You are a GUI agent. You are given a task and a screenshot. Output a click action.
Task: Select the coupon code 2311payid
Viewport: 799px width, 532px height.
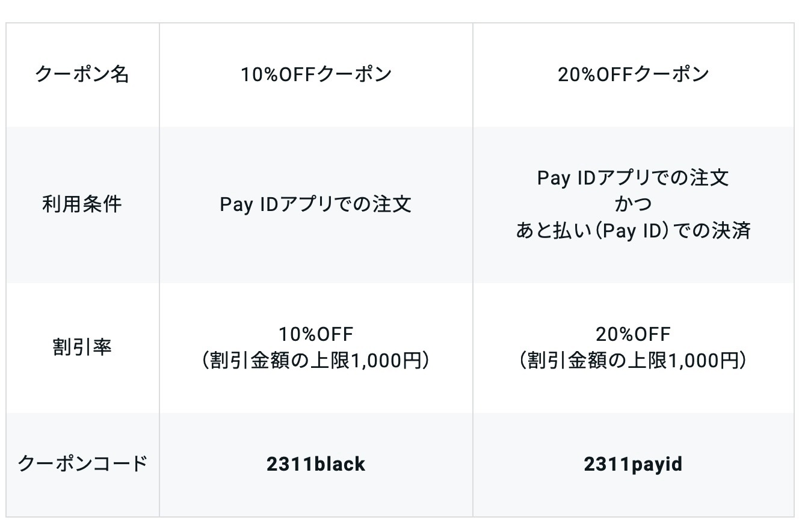[x=633, y=464]
